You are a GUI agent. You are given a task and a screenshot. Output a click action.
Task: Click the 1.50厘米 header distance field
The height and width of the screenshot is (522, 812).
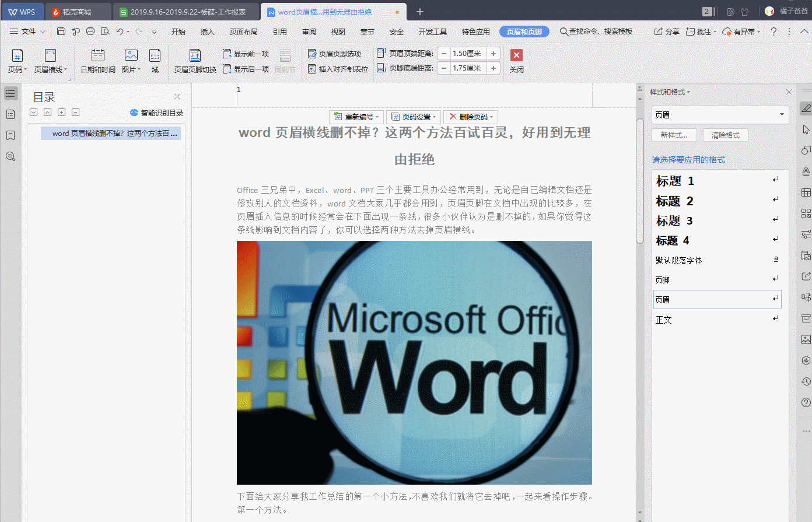(468, 54)
